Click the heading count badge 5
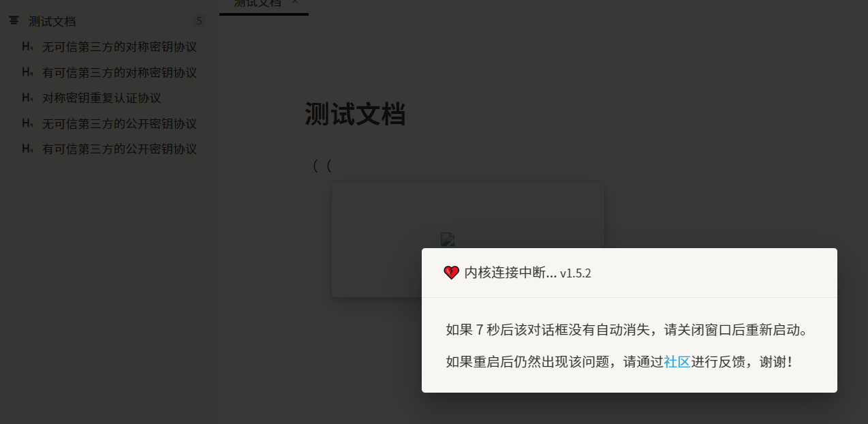 pos(199,21)
